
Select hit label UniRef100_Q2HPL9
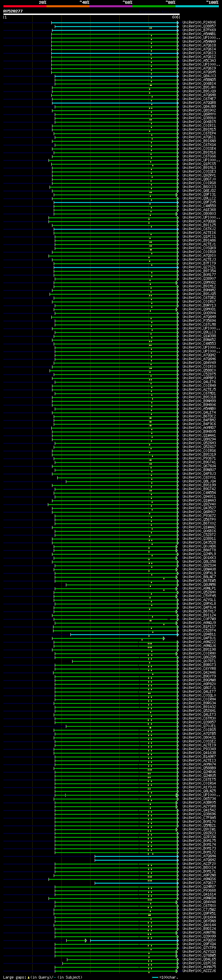[x=199, y=554]
